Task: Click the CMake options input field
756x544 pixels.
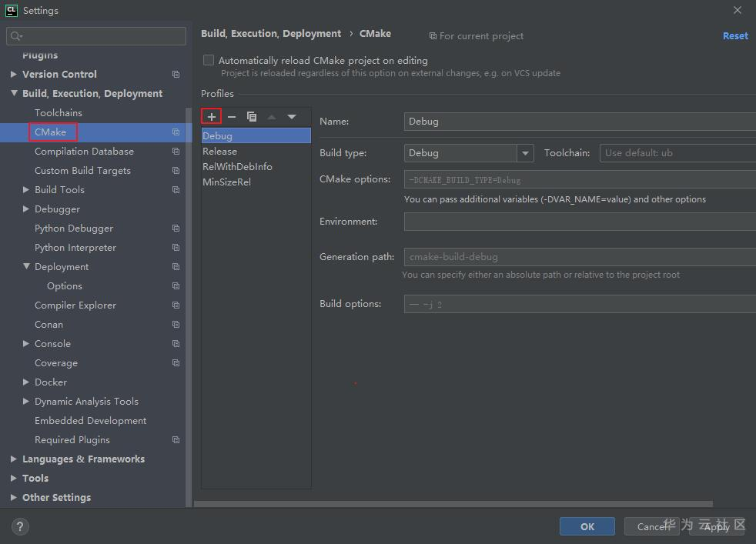Action: [x=579, y=179]
